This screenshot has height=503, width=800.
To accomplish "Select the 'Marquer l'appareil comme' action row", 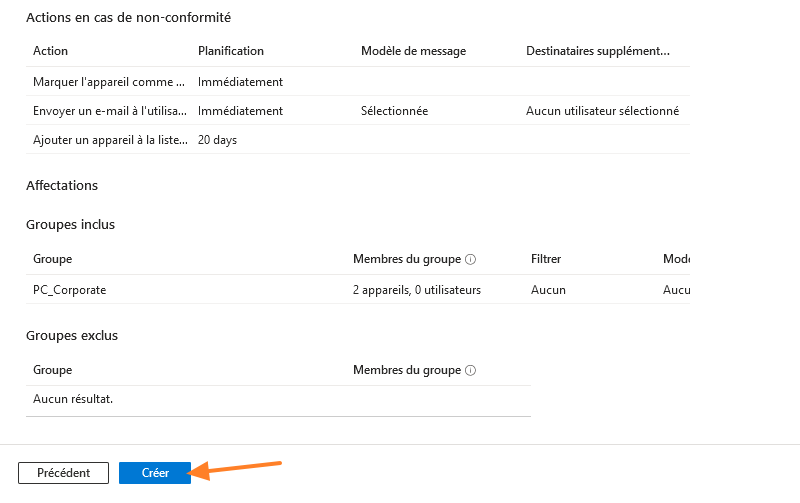I will tap(109, 82).
